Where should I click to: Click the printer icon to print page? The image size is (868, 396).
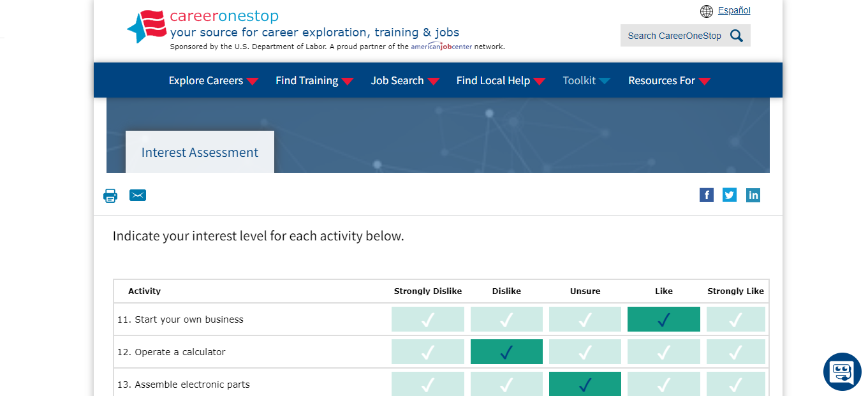point(110,196)
